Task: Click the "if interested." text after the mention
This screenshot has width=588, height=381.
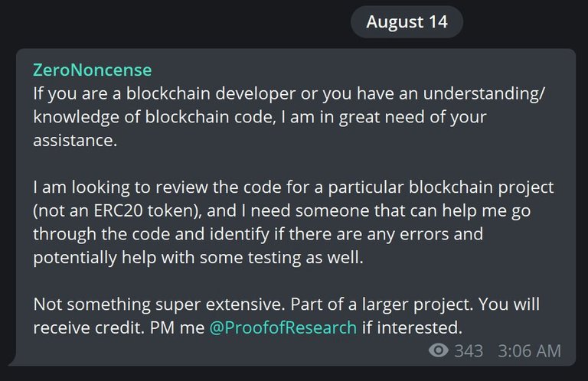Action: point(412,328)
